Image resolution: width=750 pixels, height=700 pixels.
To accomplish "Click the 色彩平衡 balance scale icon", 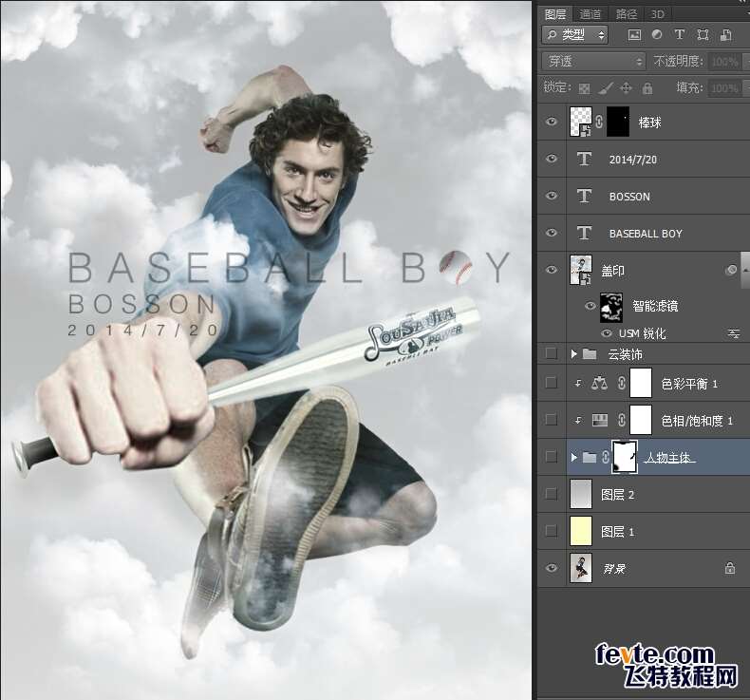I will (x=599, y=383).
